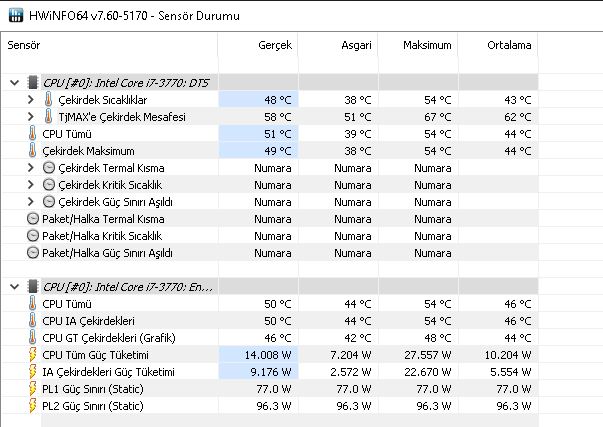Select the CPU Tüm Güç Tüketimi row label

[95, 355]
